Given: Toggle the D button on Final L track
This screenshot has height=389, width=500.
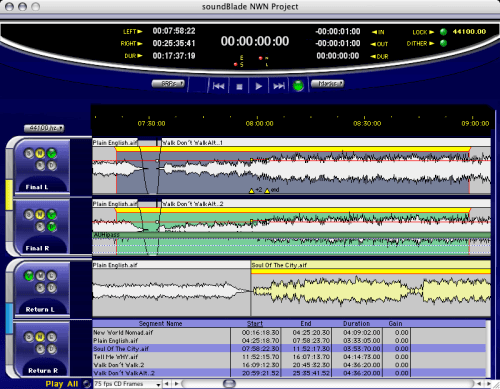Looking at the screenshot, I should pyautogui.click(x=52, y=166).
